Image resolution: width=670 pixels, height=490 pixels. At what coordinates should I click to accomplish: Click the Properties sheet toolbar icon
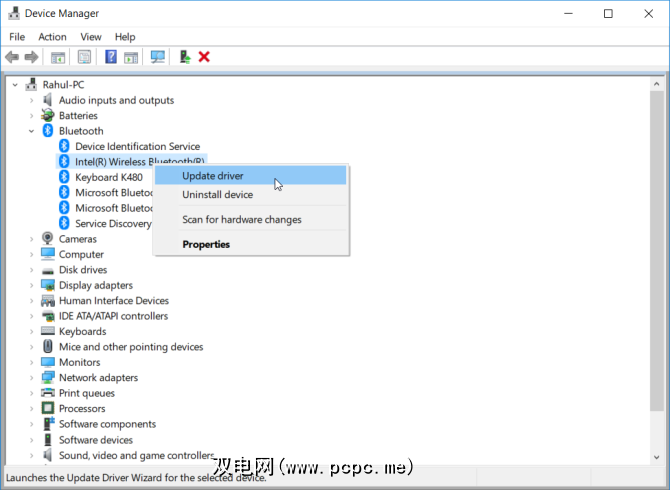point(84,57)
